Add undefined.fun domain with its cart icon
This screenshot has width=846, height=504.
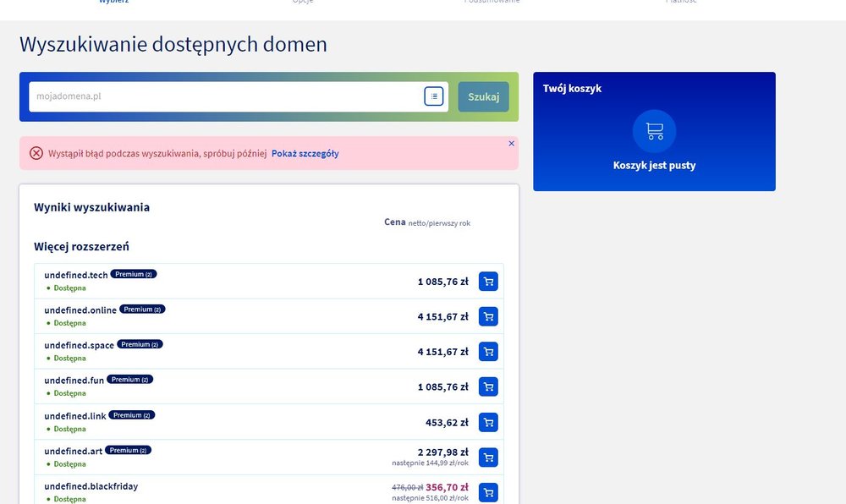[488, 386]
